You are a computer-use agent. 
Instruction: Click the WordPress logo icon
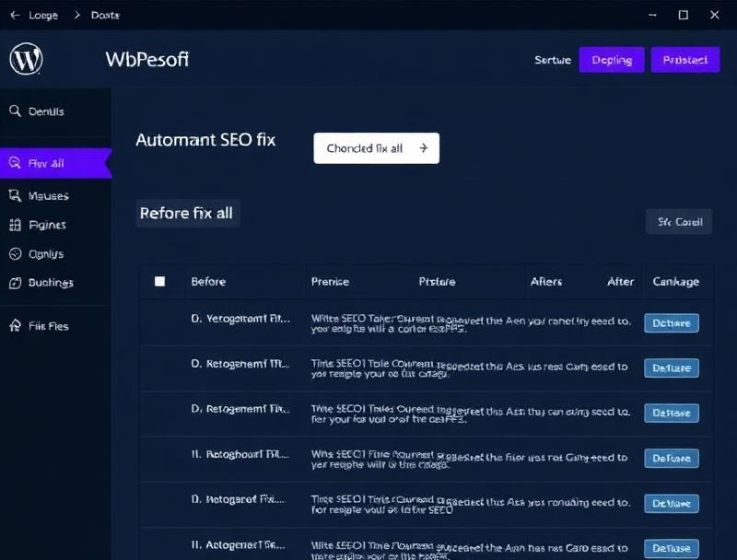[x=26, y=60]
